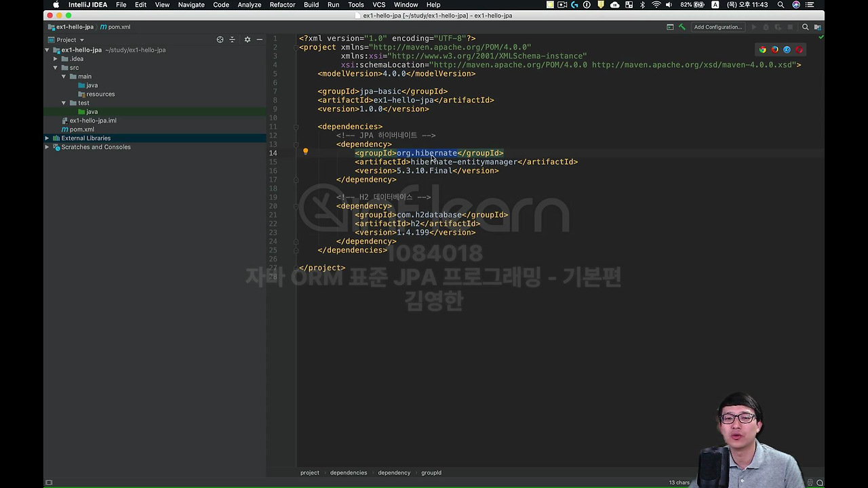Click 'jpa-basic' groupId text
Image resolution: width=868 pixels, height=488 pixels.
pyautogui.click(x=380, y=91)
